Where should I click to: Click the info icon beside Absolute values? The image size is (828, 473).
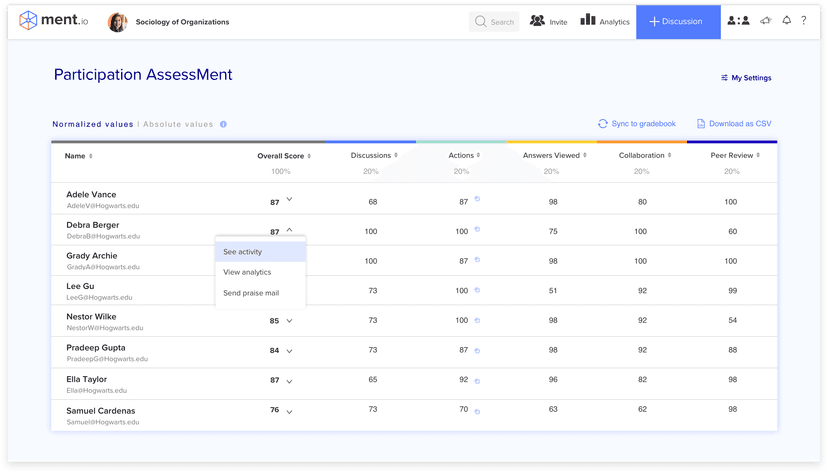coord(223,125)
